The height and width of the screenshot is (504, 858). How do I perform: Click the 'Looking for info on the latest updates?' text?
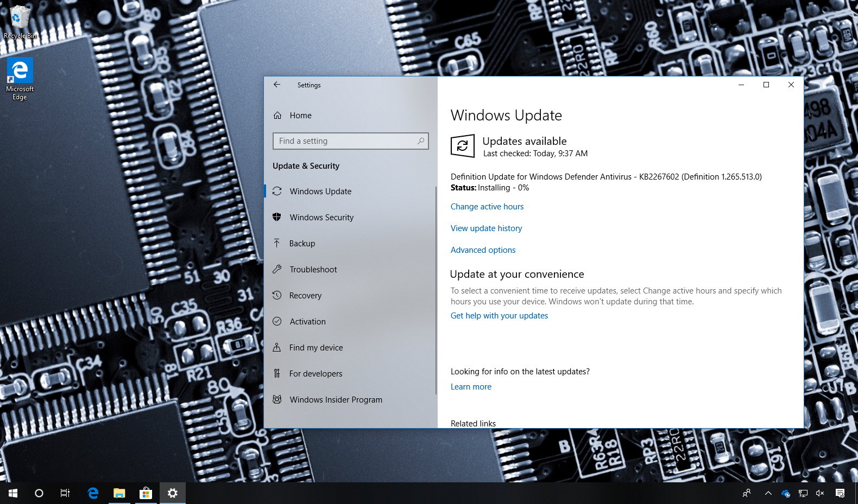(x=520, y=372)
